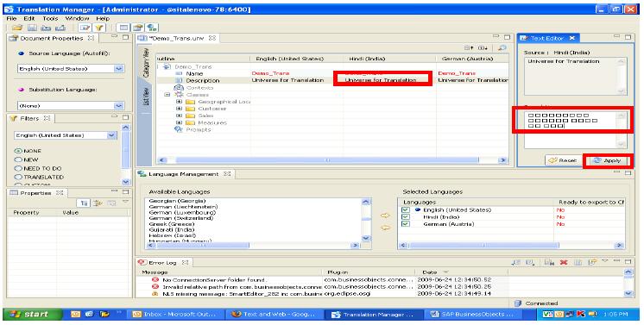
Task: Open the Window menu
Action: click(x=77, y=18)
